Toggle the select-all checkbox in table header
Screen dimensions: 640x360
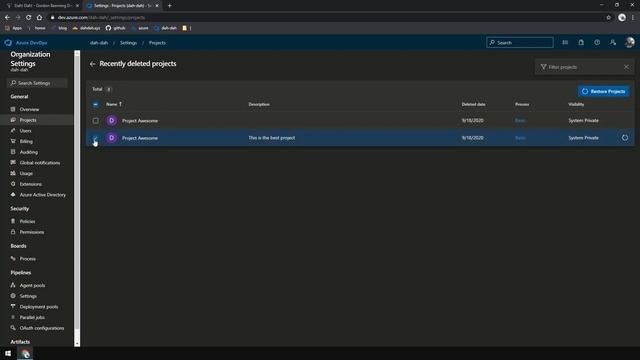click(96, 104)
